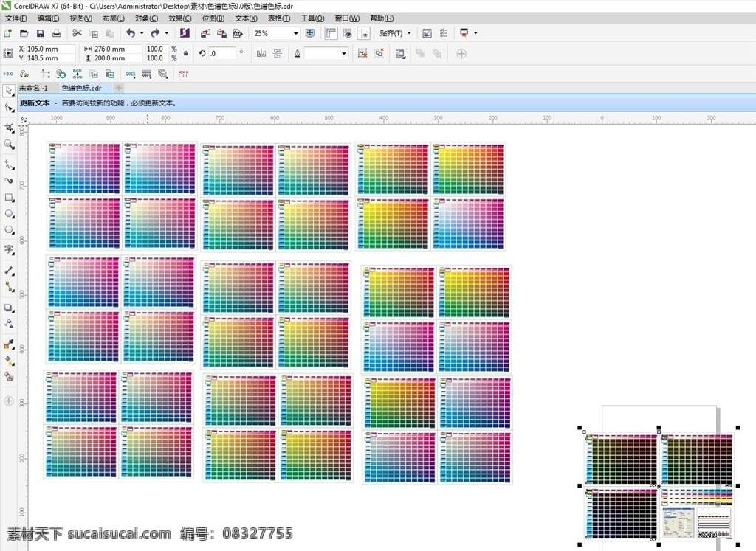This screenshot has width=756, height=551.
Task: Select the Parallel Dimension tool
Action: [9, 270]
